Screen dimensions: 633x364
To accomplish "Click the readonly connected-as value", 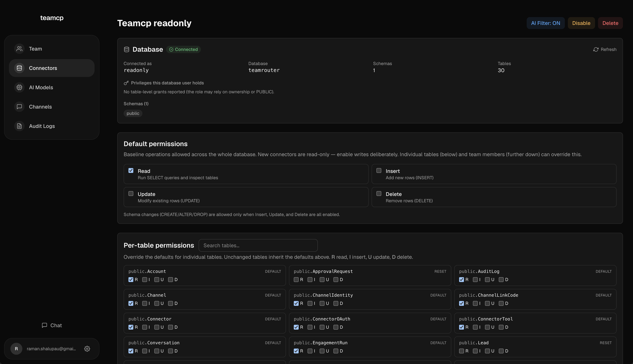I will pos(136,70).
